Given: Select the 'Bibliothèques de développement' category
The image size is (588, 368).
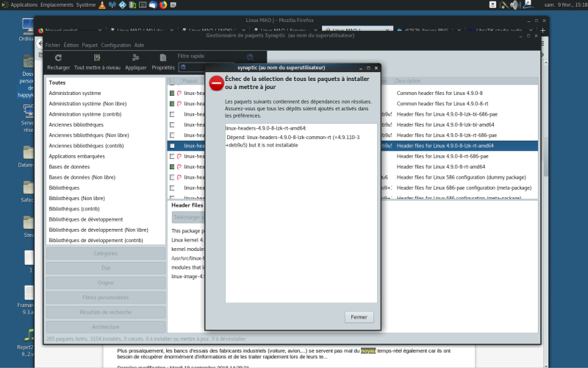Looking at the screenshot, I should (x=106, y=219).
